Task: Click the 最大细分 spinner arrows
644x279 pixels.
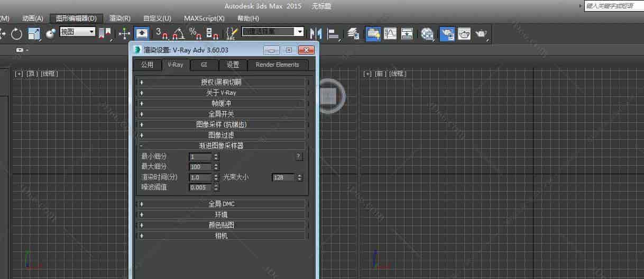Action: click(216, 167)
